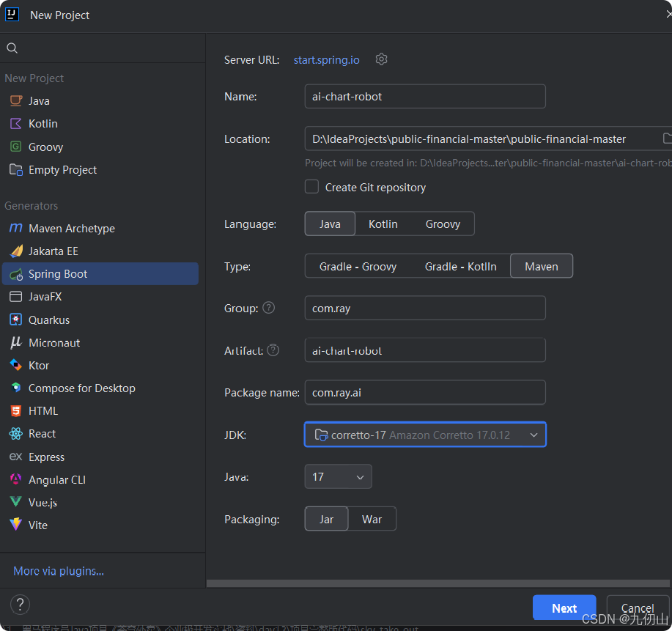This screenshot has width=672, height=631.
Task: Click the Micronaut mu icon
Action: (x=16, y=342)
